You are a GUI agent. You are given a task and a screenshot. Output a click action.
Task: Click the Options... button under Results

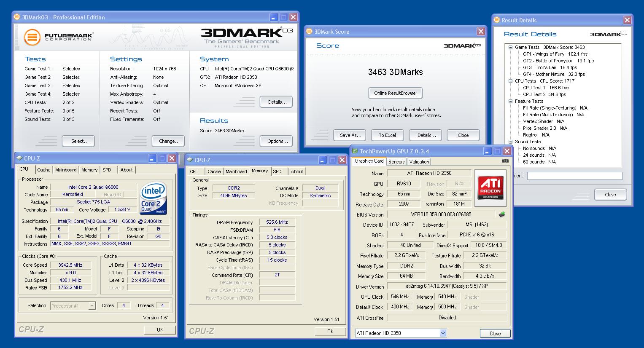pos(276,141)
